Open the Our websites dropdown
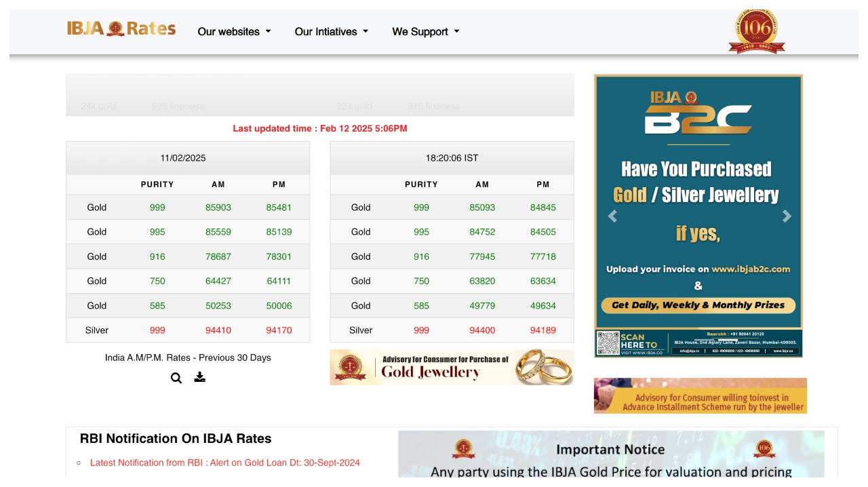Image resolution: width=868 pixels, height=487 pixels. [x=234, y=32]
